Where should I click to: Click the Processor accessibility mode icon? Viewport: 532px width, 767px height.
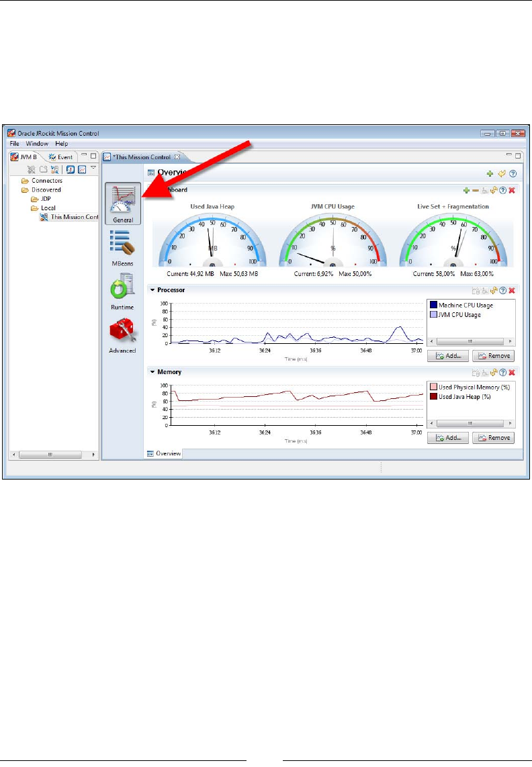pos(484,291)
